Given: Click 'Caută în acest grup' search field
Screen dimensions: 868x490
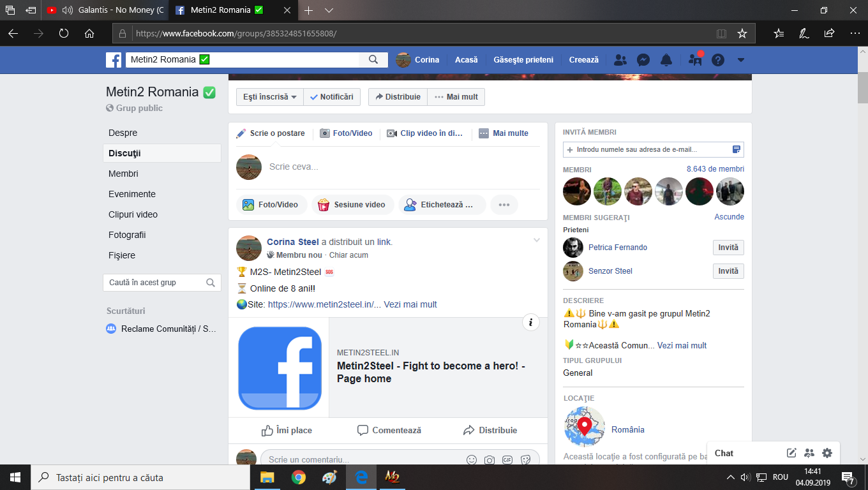Looking at the screenshot, I should (162, 283).
